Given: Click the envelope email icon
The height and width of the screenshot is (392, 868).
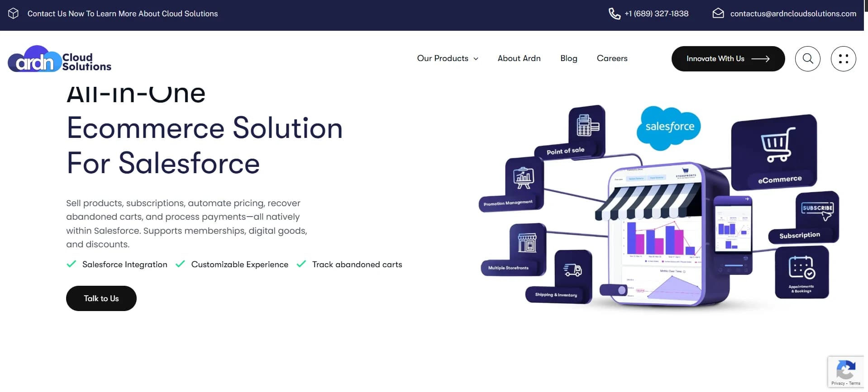Looking at the screenshot, I should click(718, 14).
